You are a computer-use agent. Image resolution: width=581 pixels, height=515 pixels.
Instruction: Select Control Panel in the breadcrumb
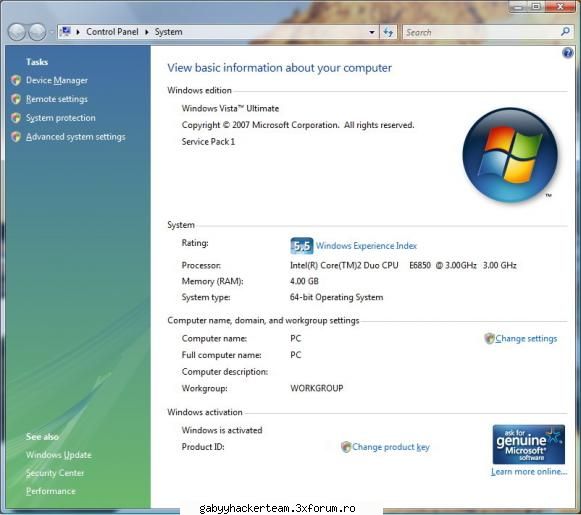[x=112, y=32]
